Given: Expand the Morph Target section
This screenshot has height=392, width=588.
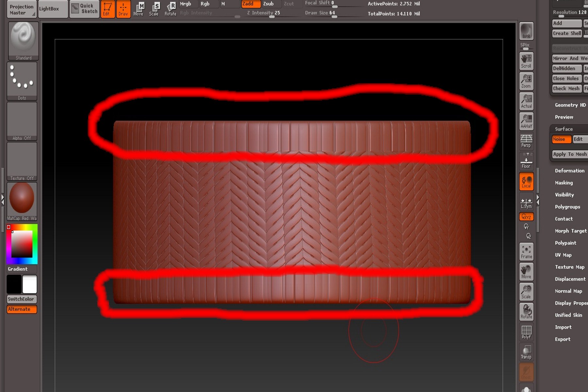Looking at the screenshot, I should (x=571, y=231).
